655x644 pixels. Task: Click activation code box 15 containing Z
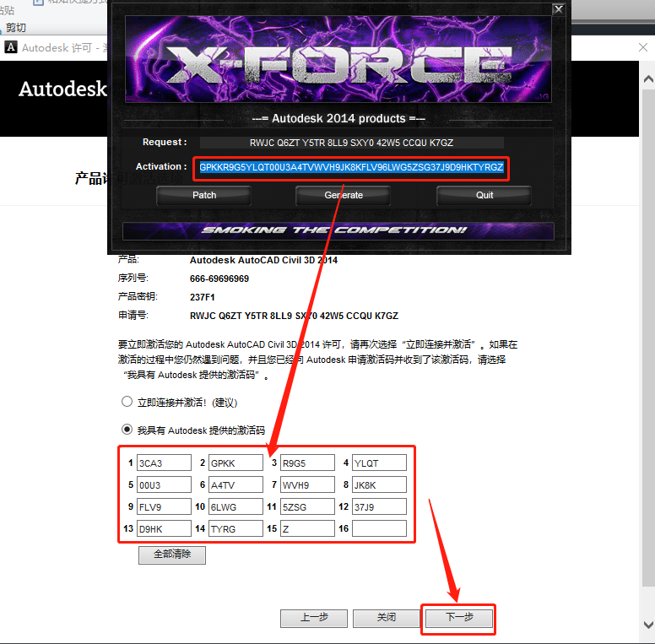(308, 528)
